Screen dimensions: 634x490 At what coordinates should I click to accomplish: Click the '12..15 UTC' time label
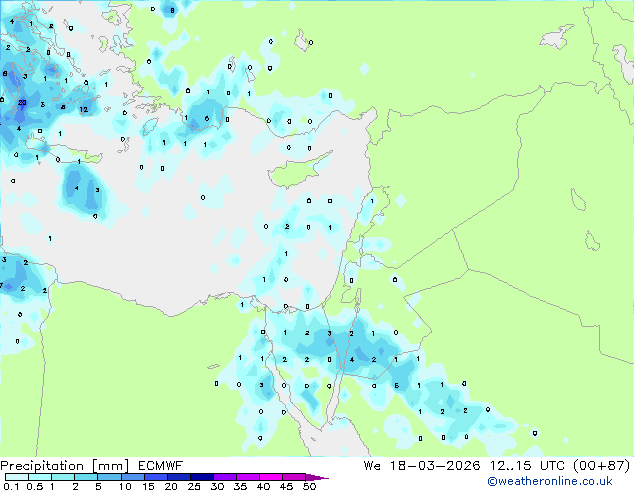pyautogui.click(x=527, y=466)
